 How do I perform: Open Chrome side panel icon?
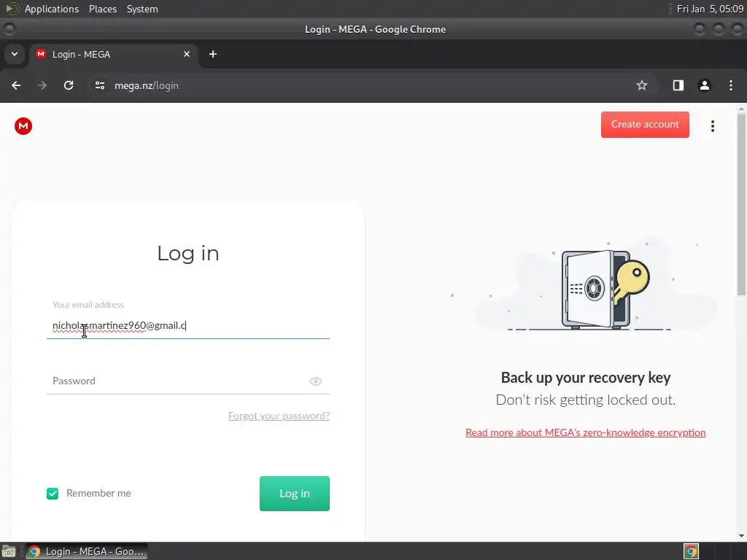[x=678, y=86]
